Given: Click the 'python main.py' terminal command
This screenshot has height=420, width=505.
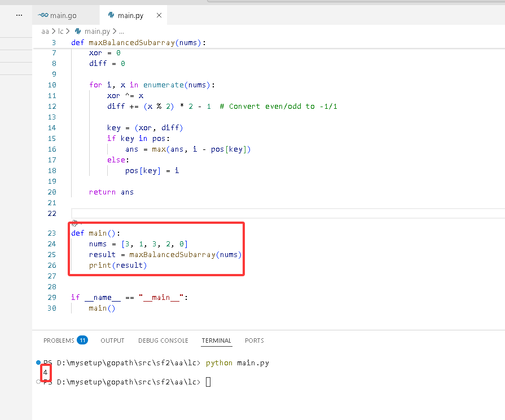Looking at the screenshot, I should (x=238, y=362).
